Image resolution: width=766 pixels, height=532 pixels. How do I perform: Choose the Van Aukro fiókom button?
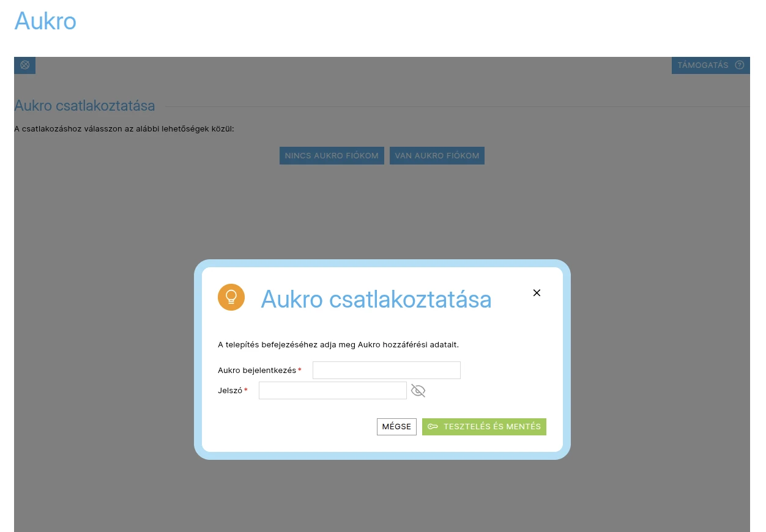click(437, 155)
